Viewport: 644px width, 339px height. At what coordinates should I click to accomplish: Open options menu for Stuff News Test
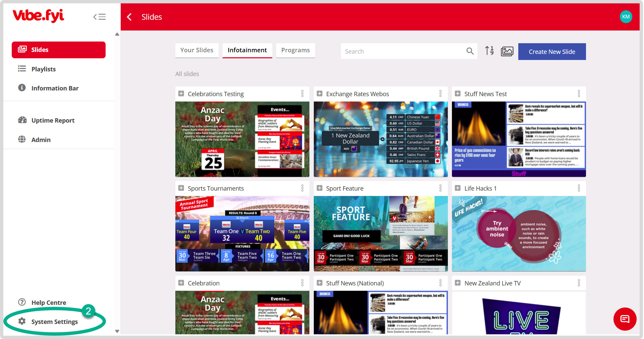tap(579, 94)
